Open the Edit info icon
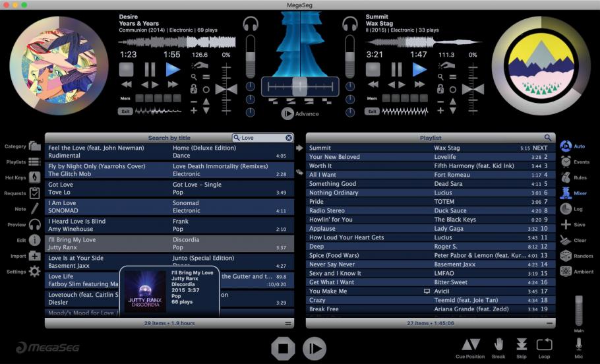This screenshot has width=600, height=364. point(34,240)
